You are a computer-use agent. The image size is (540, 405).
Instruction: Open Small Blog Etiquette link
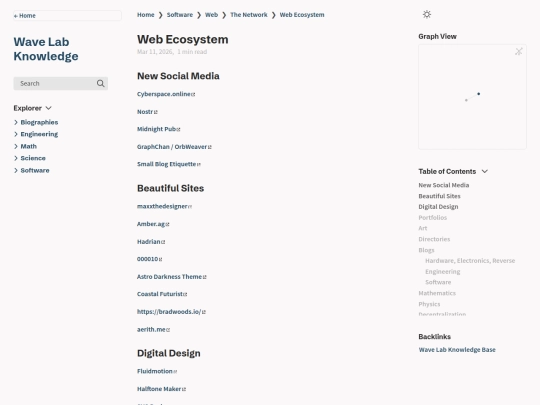click(169, 164)
